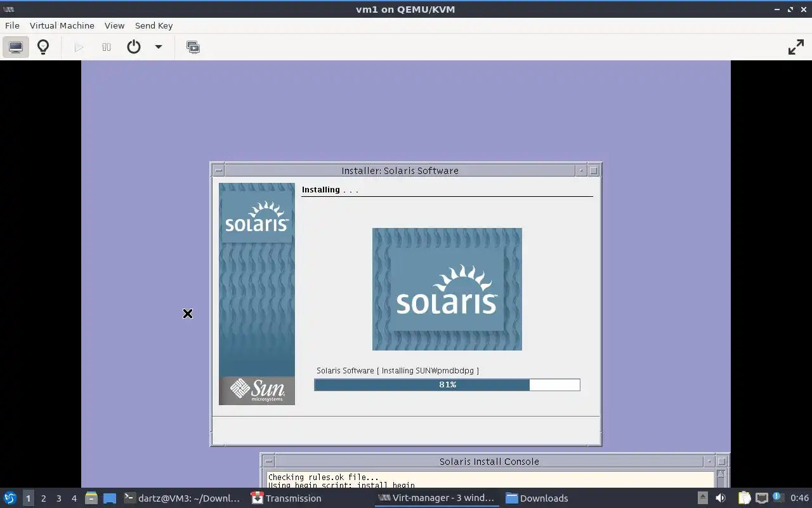Open the network connection tray icon
812x508 pixels.
[x=761, y=498]
